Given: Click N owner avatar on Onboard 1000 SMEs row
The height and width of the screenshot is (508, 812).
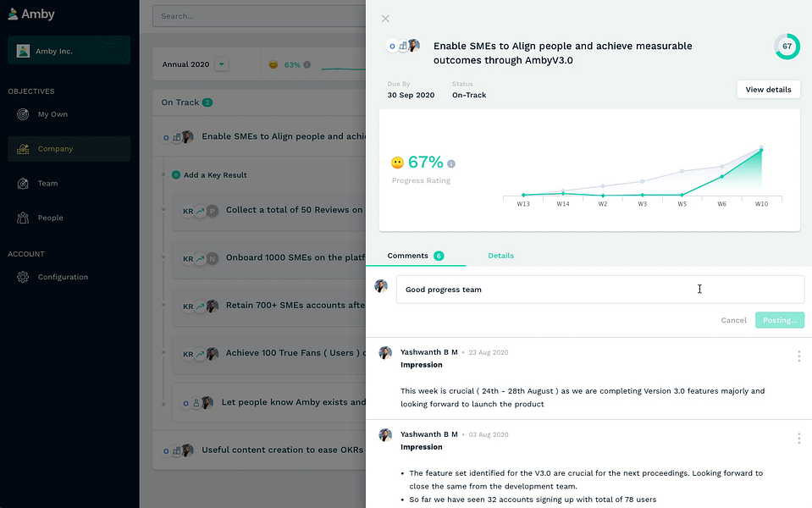Looking at the screenshot, I should click(213, 258).
